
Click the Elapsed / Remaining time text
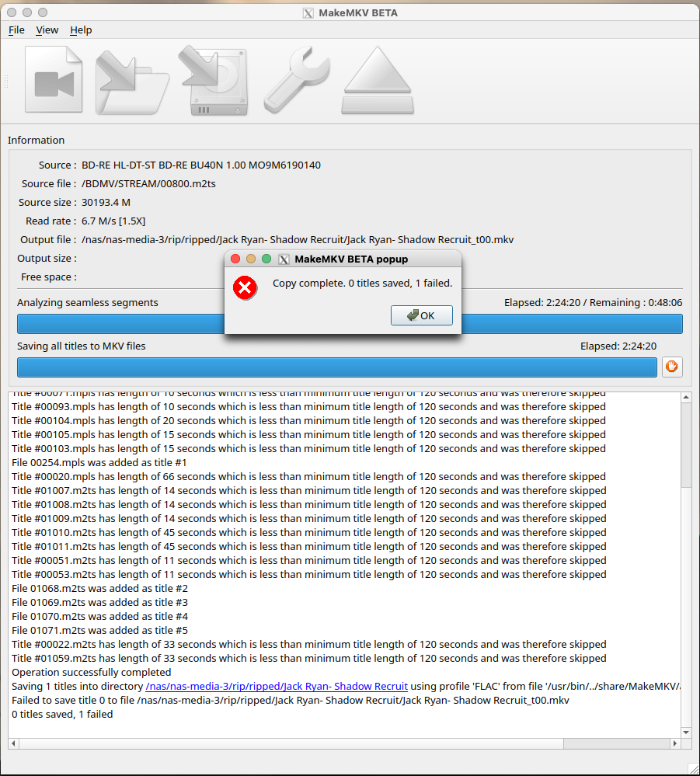pos(593,303)
